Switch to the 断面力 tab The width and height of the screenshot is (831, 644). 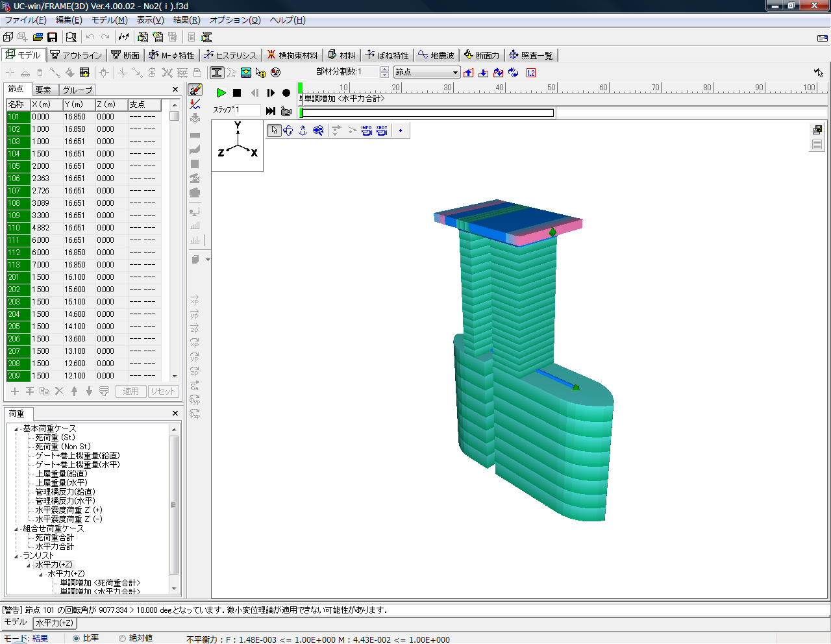tap(481, 55)
